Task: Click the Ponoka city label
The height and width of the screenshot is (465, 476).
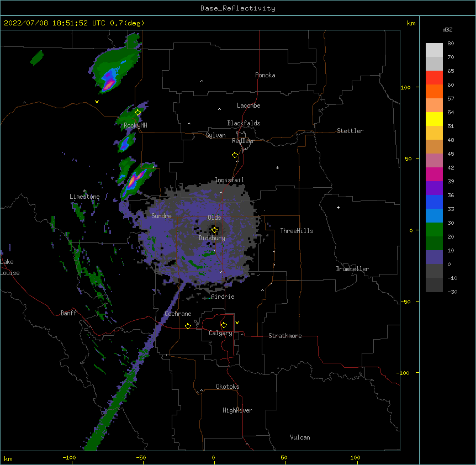Action: tap(265, 75)
